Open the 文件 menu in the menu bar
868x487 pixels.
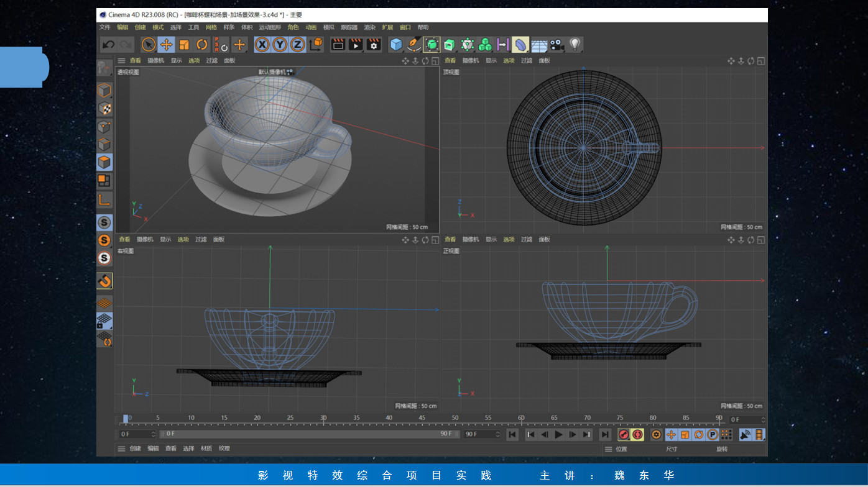(x=104, y=27)
